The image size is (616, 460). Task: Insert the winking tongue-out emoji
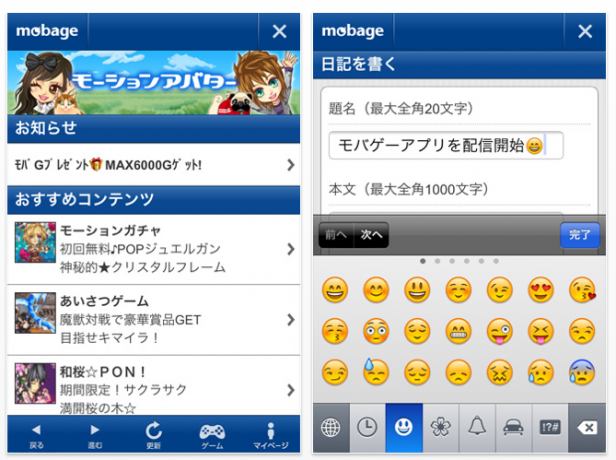point(499,331)
